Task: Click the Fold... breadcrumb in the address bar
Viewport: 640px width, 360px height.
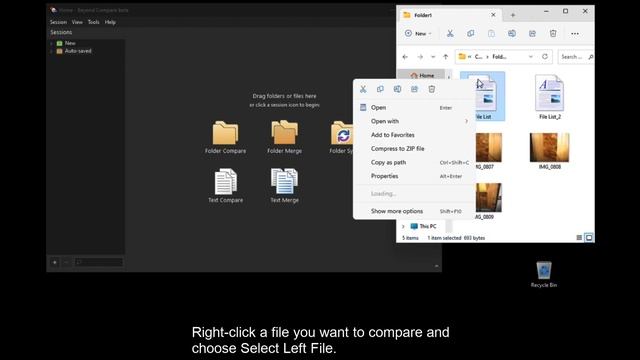Action: pos(500,57)
